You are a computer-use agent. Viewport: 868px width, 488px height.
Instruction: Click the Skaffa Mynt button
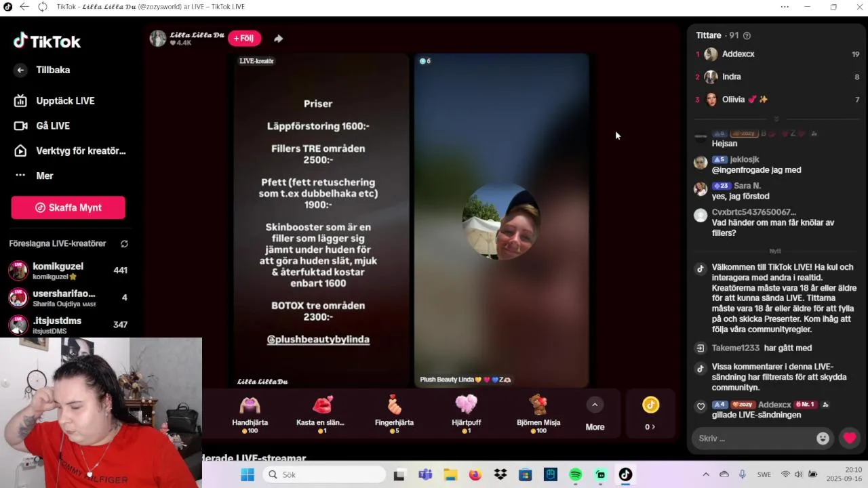point(68,207)
